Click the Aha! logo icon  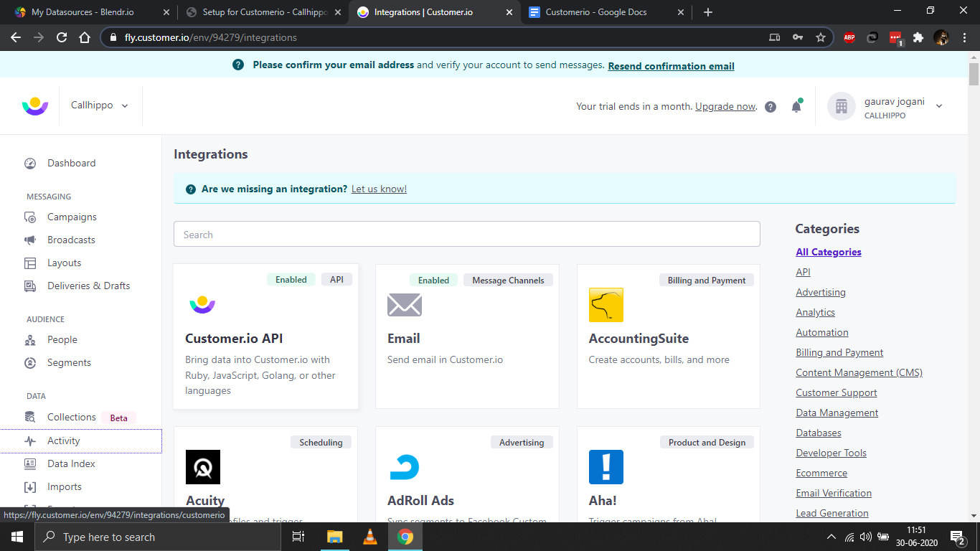coord(606,467)
